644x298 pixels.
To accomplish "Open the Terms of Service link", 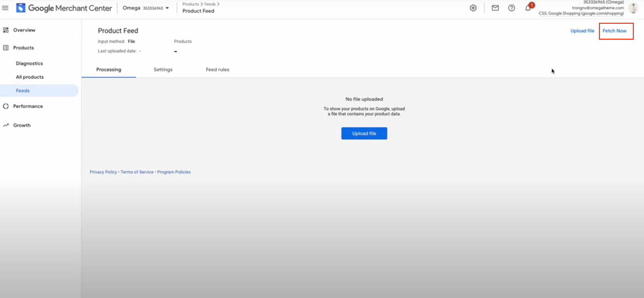I will [137, 172].
